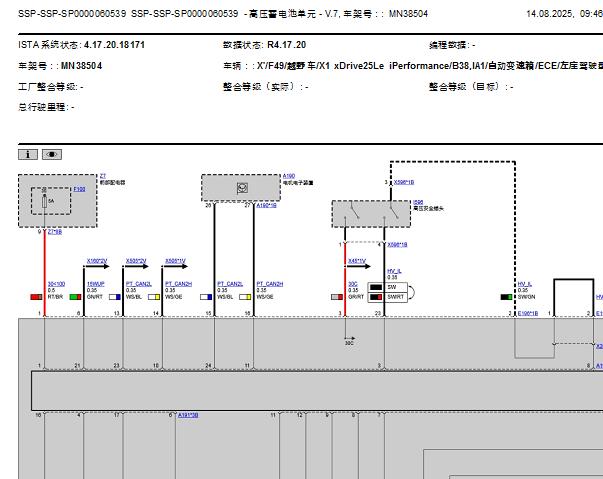Follow the black arrow under X45*1V
The width and height of the screenshot is (603, 479).
click(358, 266)
